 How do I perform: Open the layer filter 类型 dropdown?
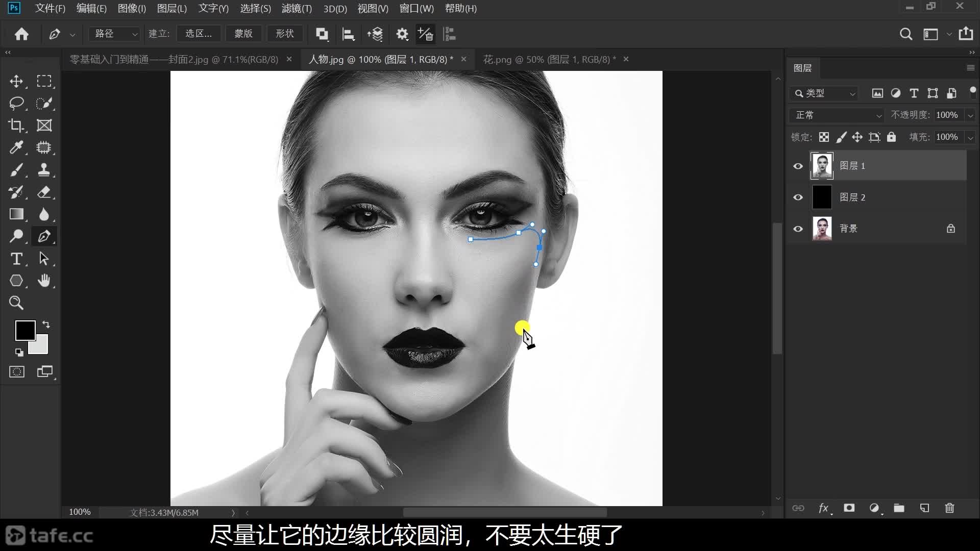point(824,93)
